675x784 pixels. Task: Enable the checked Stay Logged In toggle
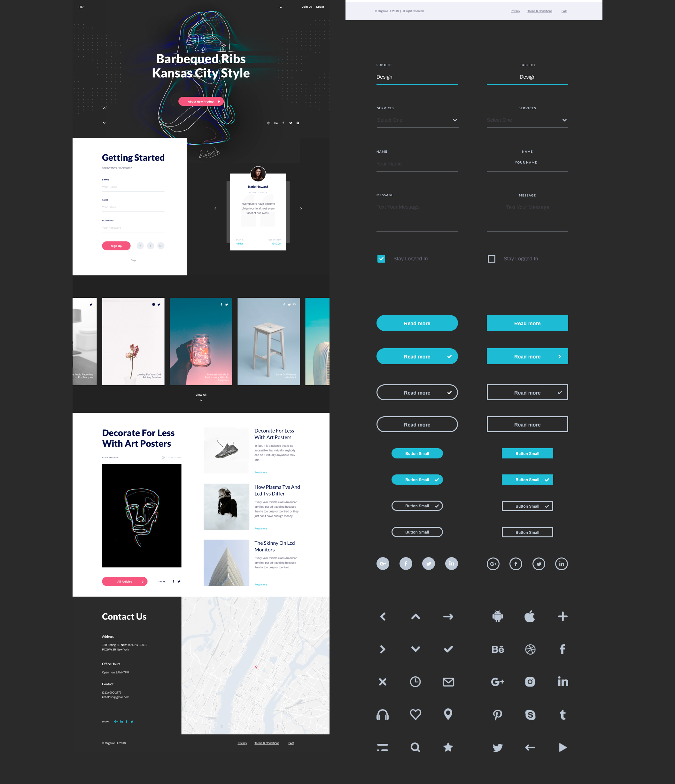click(382, 259)
